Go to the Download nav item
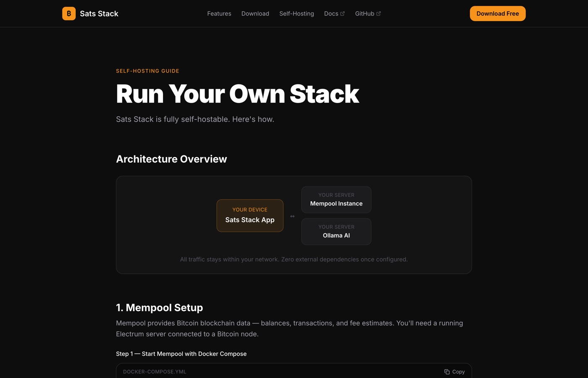588x378 pixels. 255,13
